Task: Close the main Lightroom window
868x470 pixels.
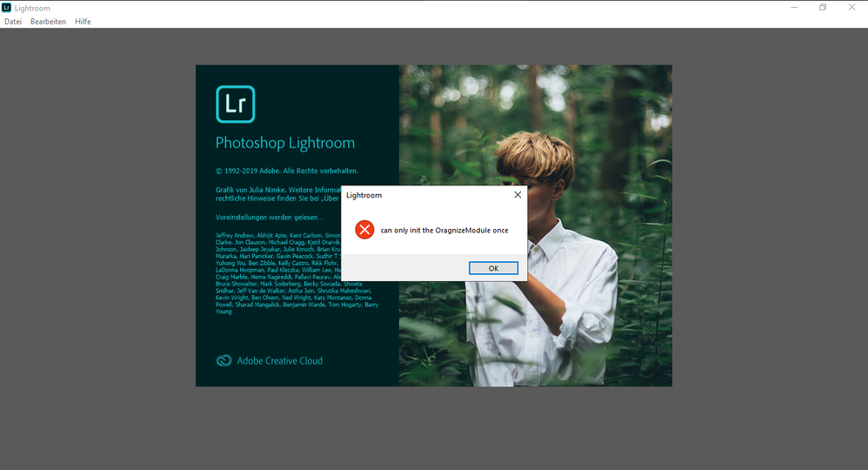Action: tap(852, 8)
